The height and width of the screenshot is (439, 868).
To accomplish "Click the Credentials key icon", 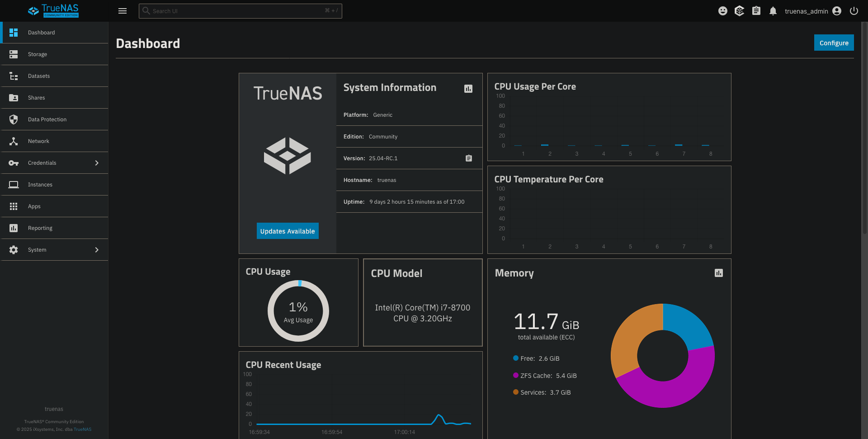I will pyautogui.click(x=14, y=163).
